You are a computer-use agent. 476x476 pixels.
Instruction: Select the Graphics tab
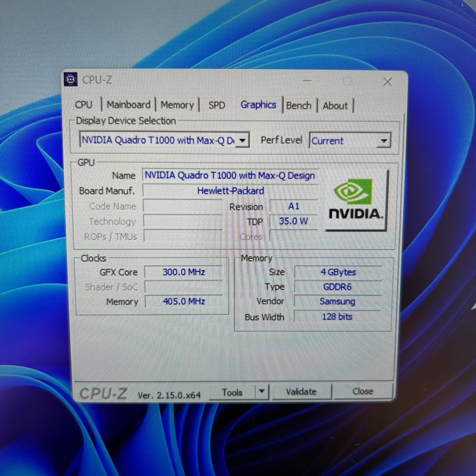click(258, 105)
